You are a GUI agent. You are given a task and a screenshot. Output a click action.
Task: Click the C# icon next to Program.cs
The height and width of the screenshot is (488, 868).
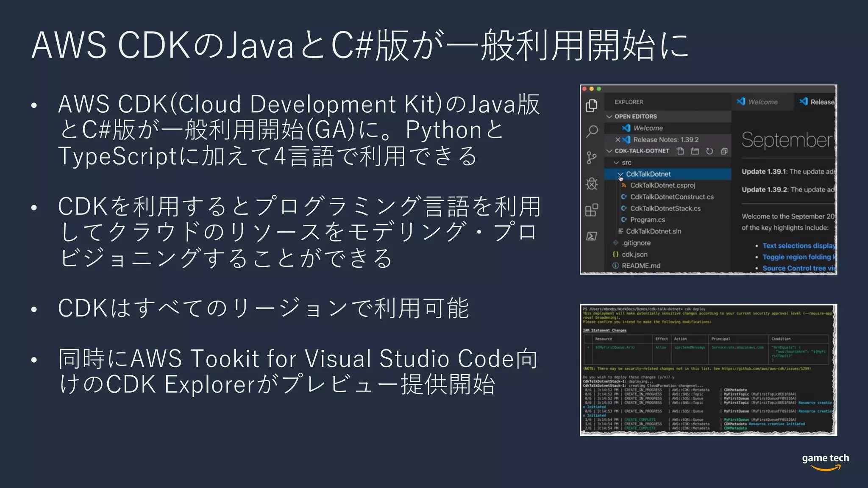(624, 219)
